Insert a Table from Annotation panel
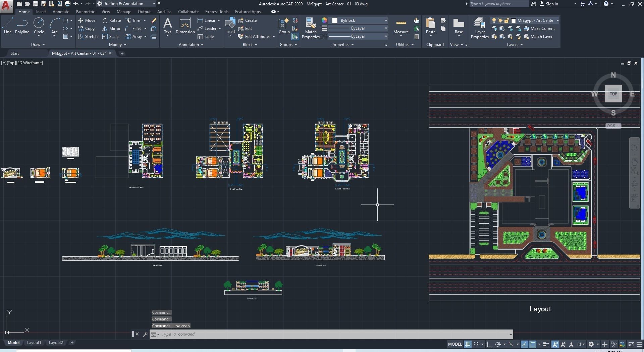The width and height of the screenshot is (644, 352). coord(206,37)
